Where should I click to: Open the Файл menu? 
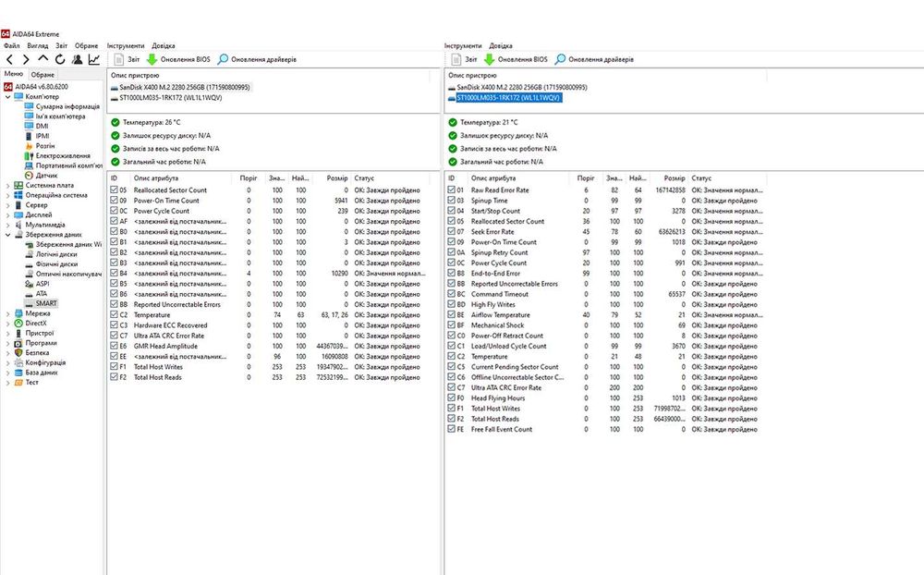tap(11, 45)
